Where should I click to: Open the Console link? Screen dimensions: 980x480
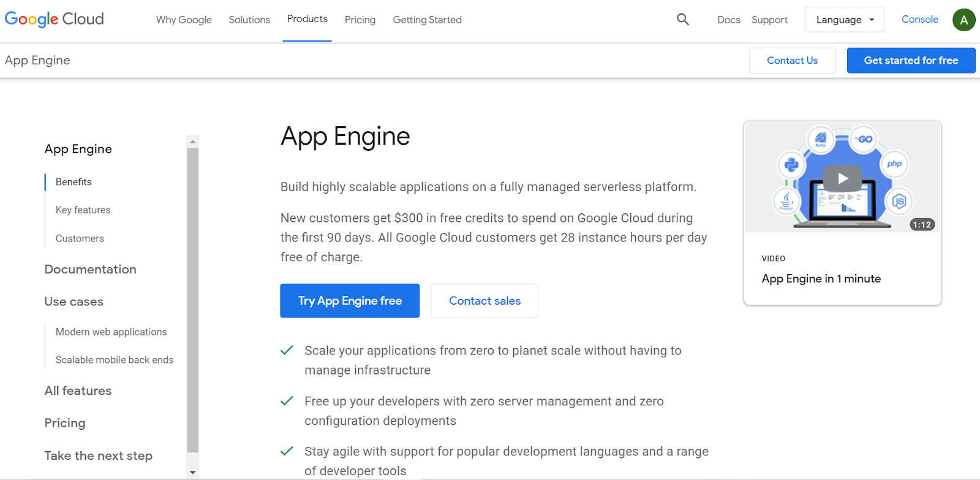919,19
